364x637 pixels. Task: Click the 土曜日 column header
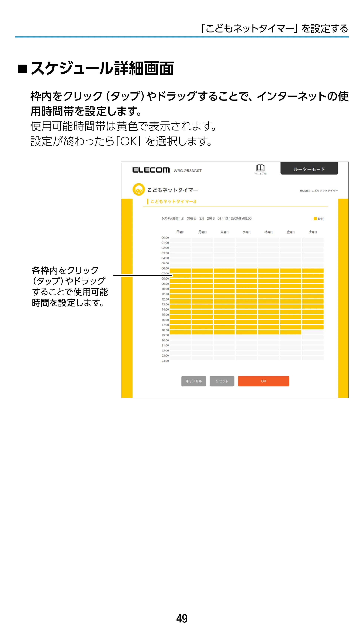pos(313,232)
